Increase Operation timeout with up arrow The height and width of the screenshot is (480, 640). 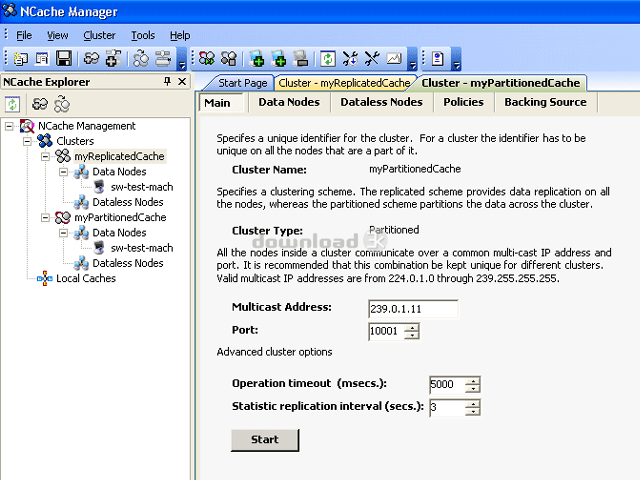click(x=473, y=380)
